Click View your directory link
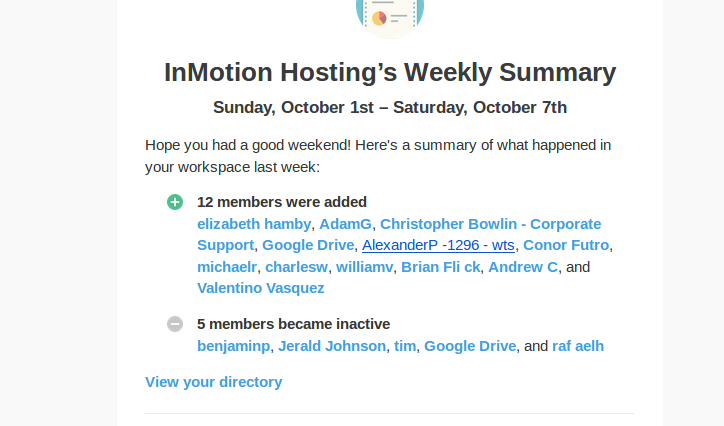The height and width of the screenshot is (426, 724). coord(213,381)
